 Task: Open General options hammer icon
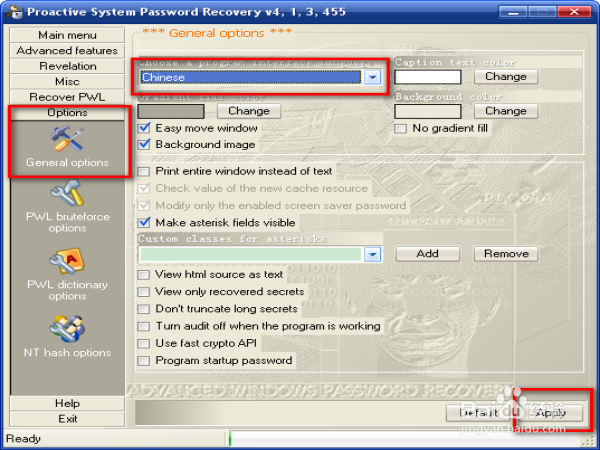66,139
